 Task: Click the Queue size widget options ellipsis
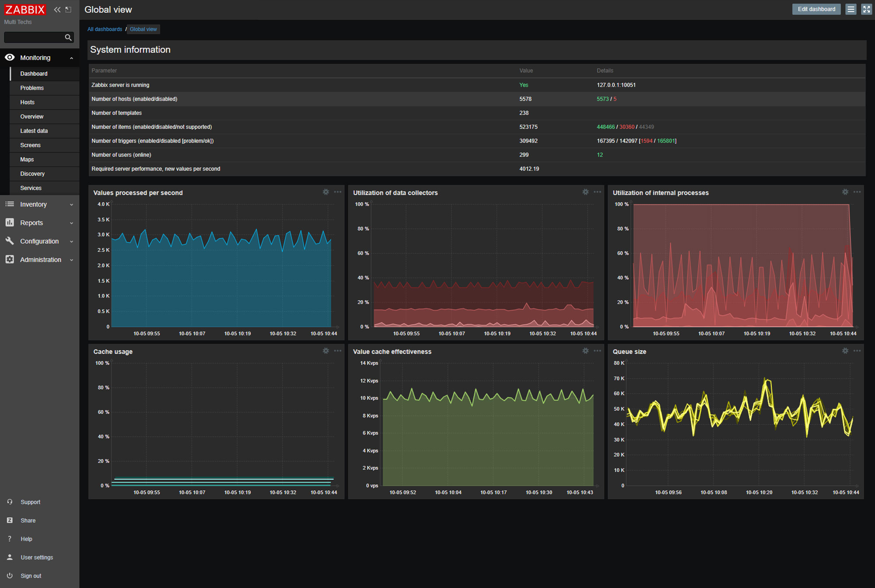point(857,351)
